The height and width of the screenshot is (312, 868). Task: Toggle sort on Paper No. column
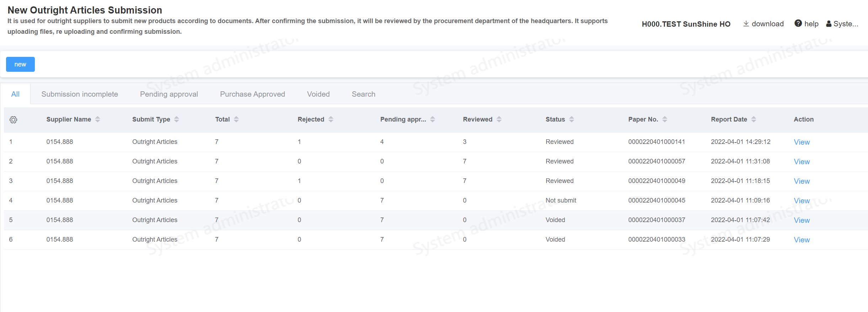tap(665, 119)
